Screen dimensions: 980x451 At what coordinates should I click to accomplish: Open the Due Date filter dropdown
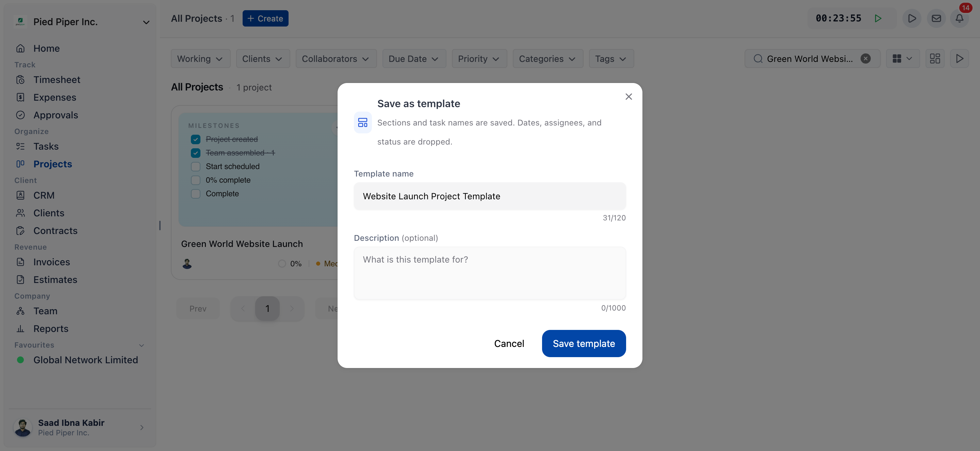point(414,59)
